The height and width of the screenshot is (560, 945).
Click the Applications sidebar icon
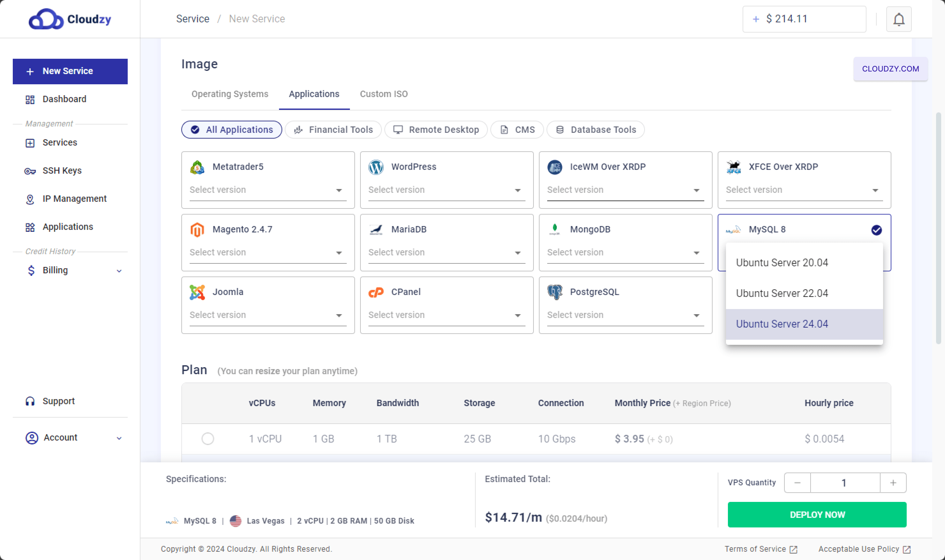pos(30,227)
